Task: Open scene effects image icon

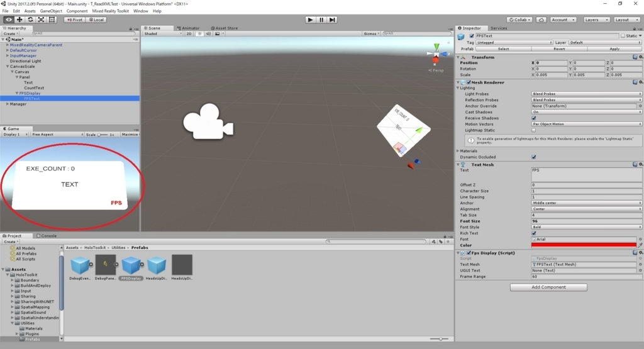Action: pyautogui.click(x=217, y=34)
